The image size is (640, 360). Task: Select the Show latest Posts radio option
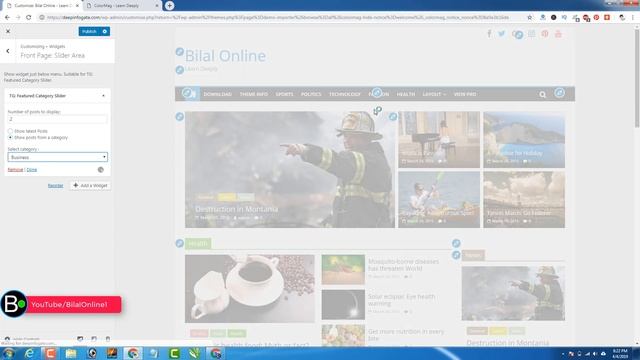[x=10, y=131]
